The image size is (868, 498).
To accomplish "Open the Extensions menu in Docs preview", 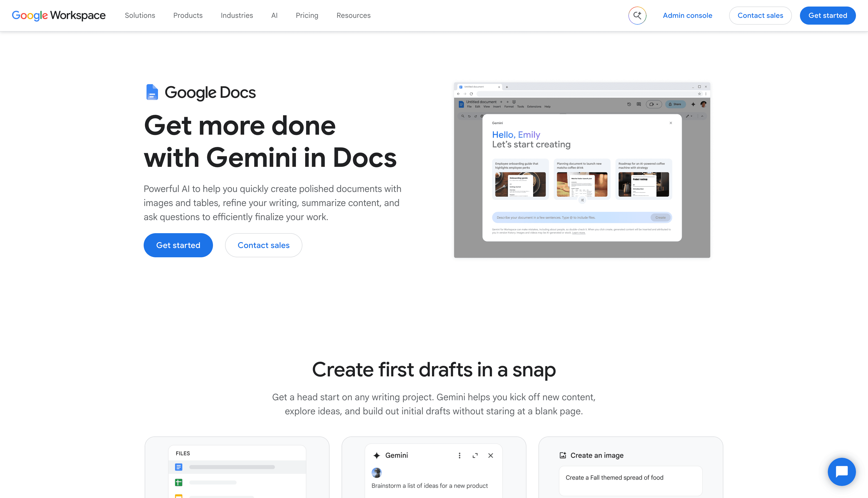I will [534, 107].
